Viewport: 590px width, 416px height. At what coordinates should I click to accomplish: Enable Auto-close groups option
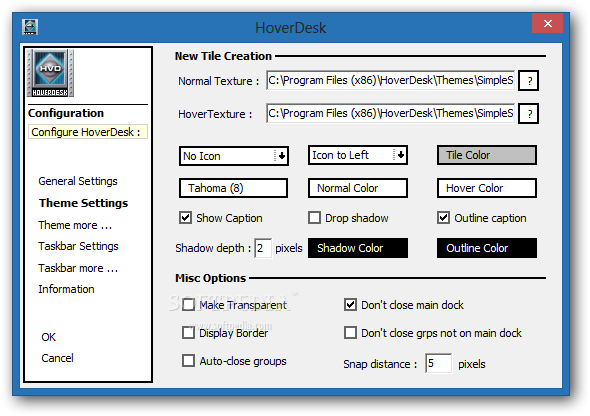tap(188, 361)
